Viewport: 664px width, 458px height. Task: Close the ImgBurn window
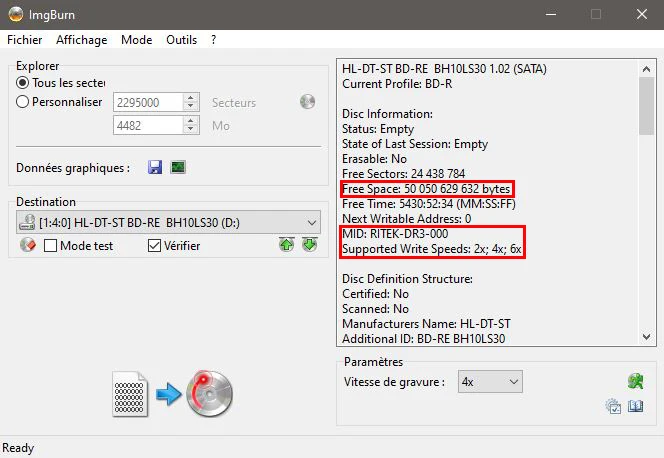pyautogui.click(x=642, y=14)
